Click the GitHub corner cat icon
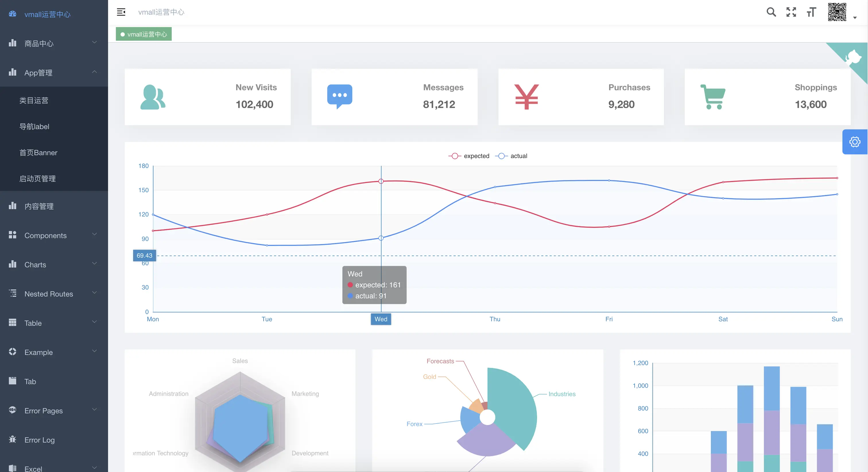 (854, 57)
